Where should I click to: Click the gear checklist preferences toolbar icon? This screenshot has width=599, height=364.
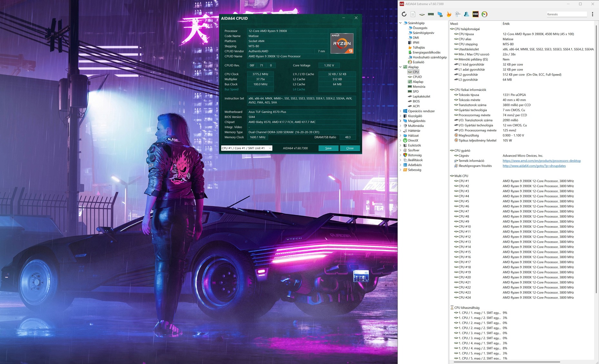pyautogui.click(x=458, y=14)
